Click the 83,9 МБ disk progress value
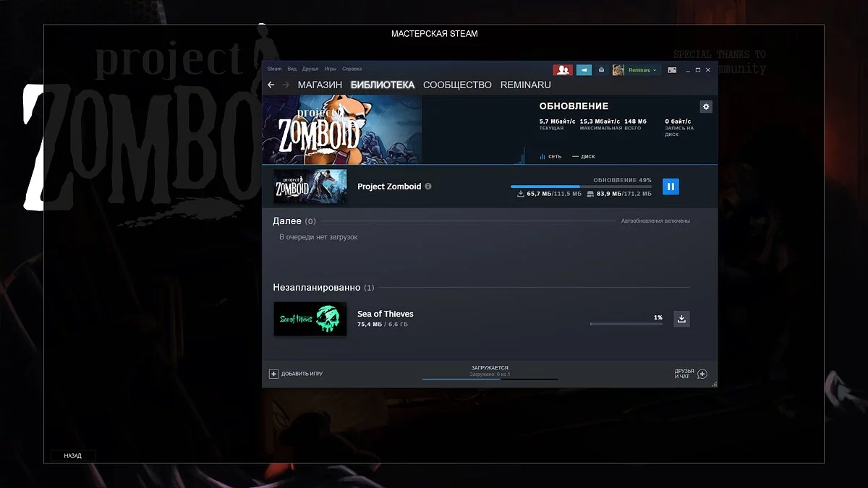 (x=609, y=194)
